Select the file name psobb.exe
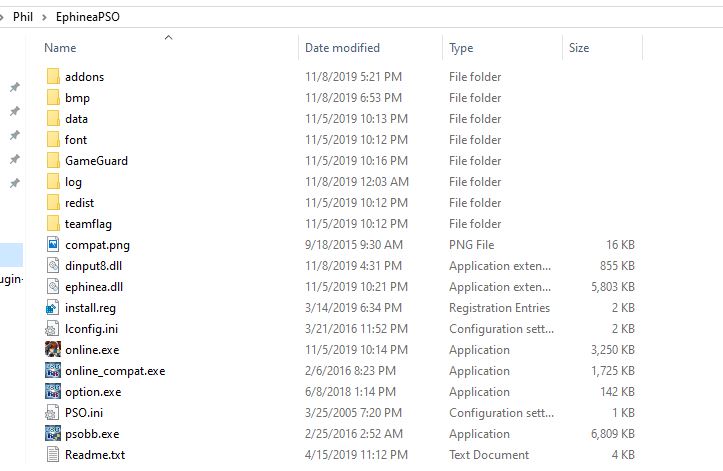The width and height of the screenshot is (723, 471). coord(92,434)
